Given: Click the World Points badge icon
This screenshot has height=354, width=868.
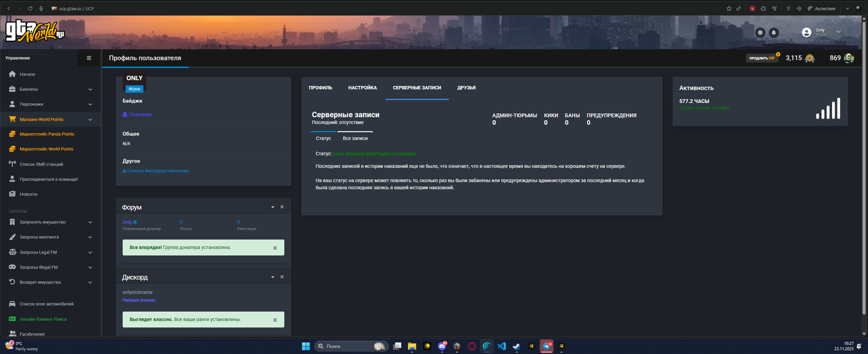Looking at the screenshot, I should [810, 58].
